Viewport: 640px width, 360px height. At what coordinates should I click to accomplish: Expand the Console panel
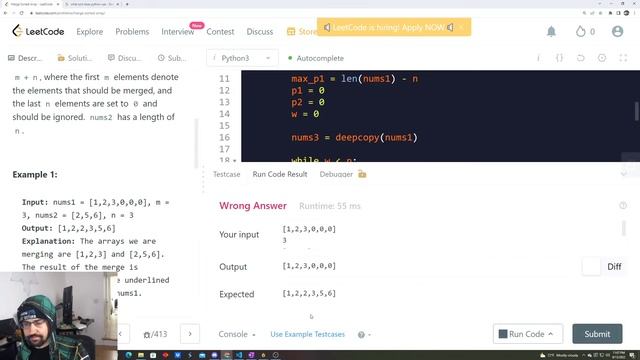coord(237,334)
